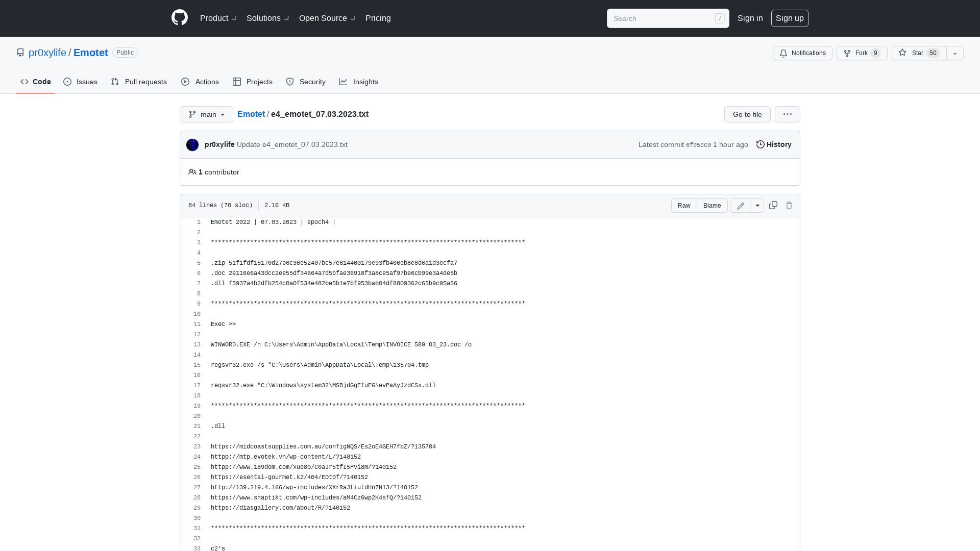Screen dimensions: 980x551
Task: Click the .zip hash line
Action: click(334, 263)
